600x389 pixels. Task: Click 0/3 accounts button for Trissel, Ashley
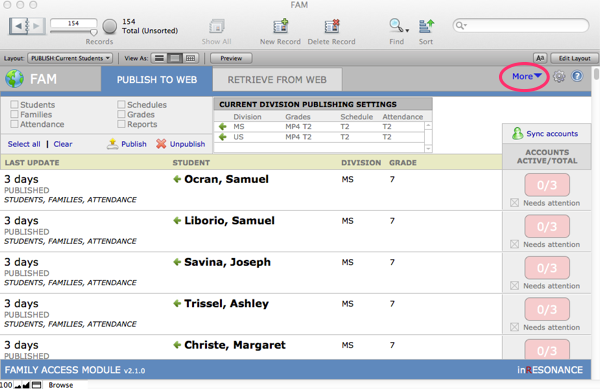click(547, 309)
